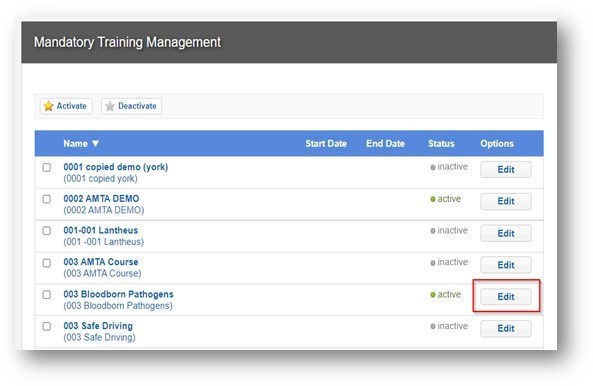Open the 0001 copied demo (york) link

[x=116, y=167]
